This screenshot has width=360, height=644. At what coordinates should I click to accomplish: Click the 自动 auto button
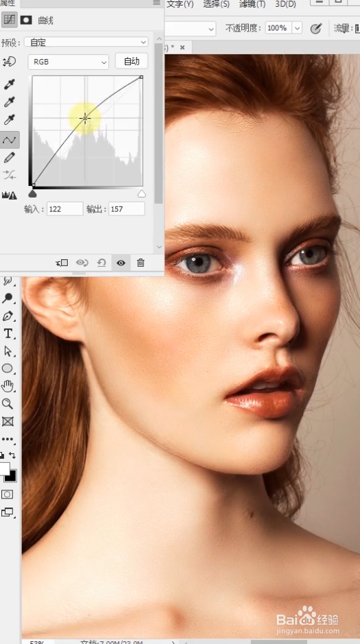[x=132, y=62]
